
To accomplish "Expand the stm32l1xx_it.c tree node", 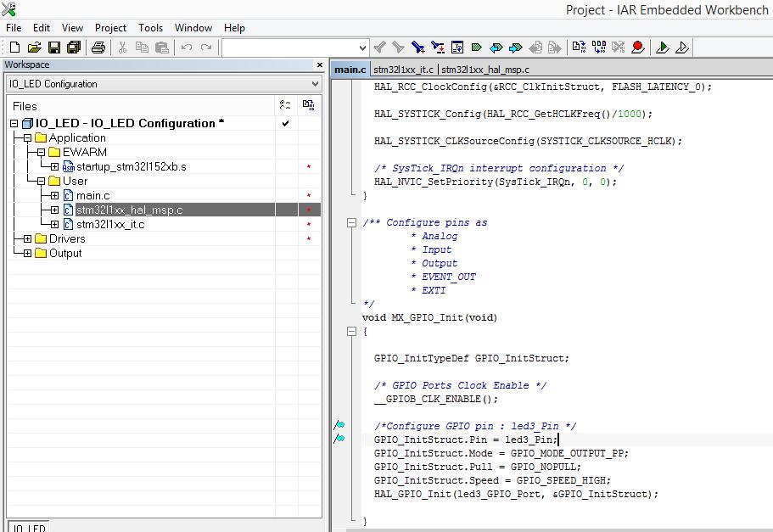I will [x=54, y=224].
